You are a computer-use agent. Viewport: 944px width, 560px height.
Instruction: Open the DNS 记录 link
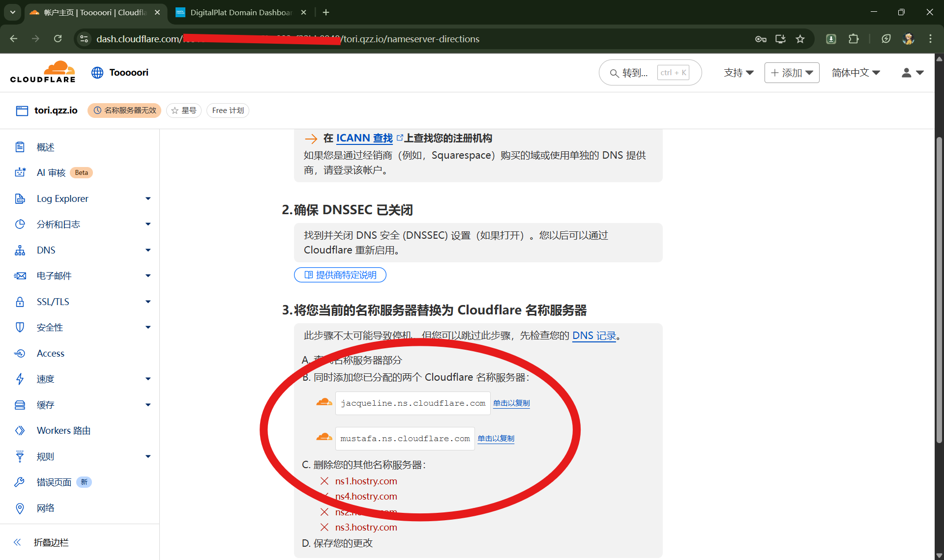[594, 336]
